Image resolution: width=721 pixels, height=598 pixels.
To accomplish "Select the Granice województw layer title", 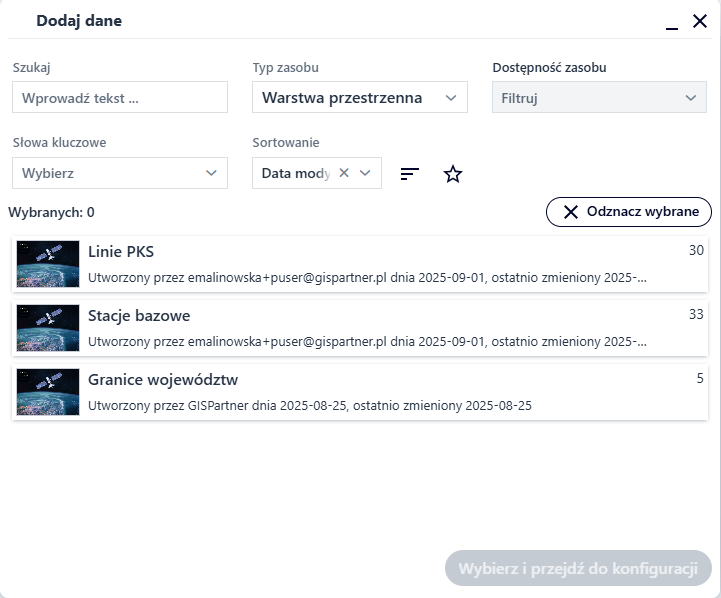I will 163,380.
